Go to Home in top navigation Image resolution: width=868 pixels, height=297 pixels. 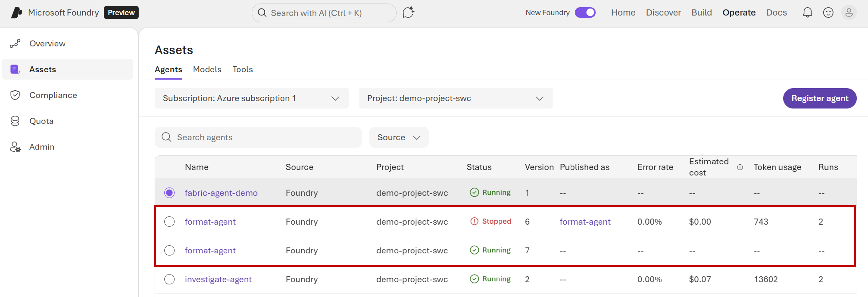coord(623,12)
